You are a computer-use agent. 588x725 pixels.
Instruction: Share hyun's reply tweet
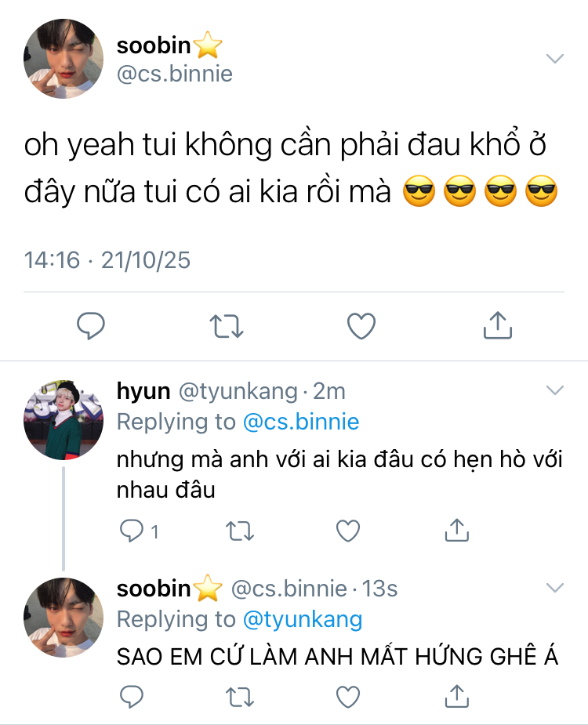pos(456,530)
